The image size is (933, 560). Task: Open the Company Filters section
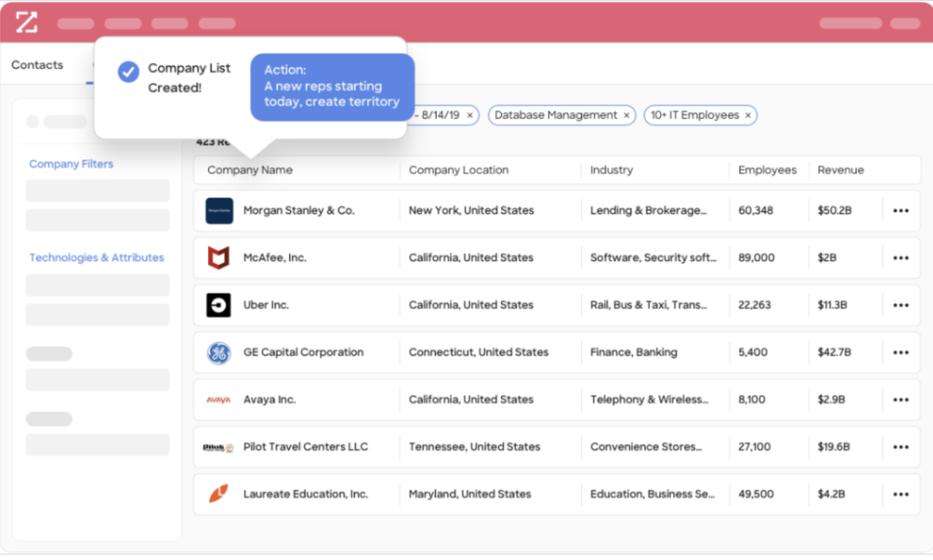pyautogui.click(x=71, y=164)
